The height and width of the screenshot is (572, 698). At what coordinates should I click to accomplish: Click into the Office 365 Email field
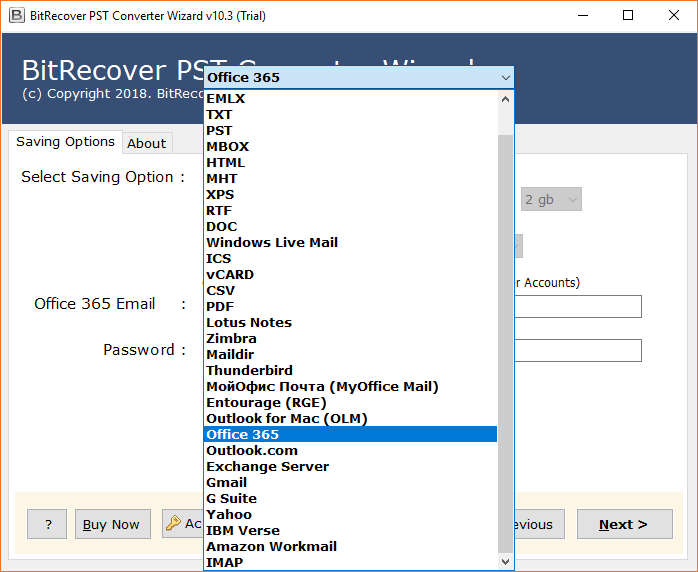click(x=578, y=306)
